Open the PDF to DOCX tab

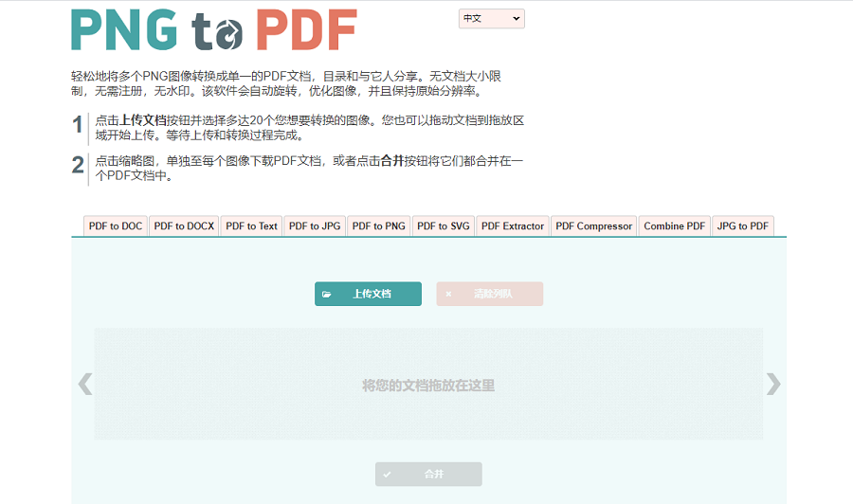click(184, 226)
